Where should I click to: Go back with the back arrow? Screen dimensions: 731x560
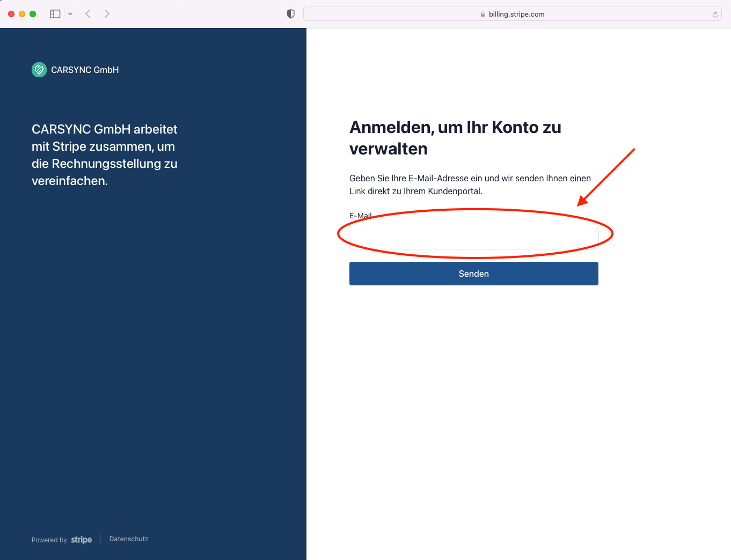point(88,14)
